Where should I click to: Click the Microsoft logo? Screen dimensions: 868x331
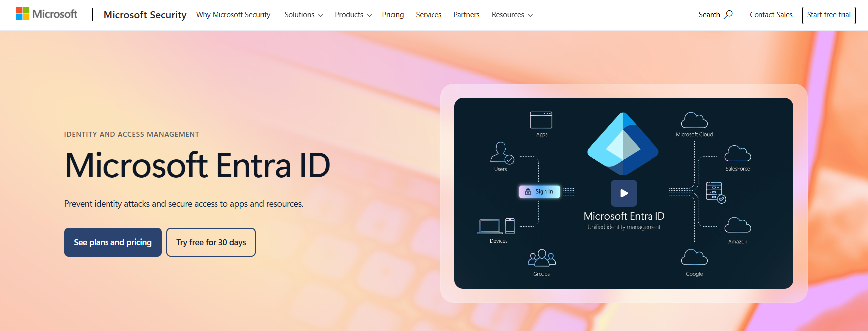point(47,14)
